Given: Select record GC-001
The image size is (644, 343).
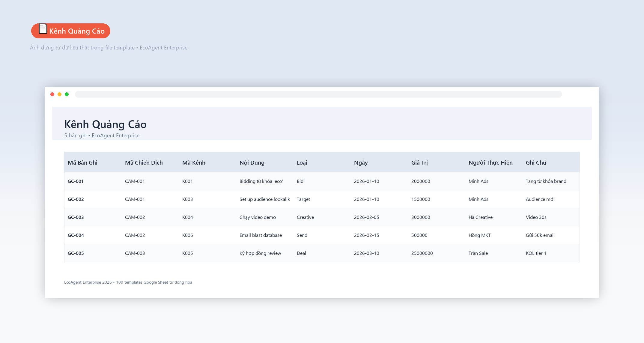Looking at the screenshot, I should point(76,181).
